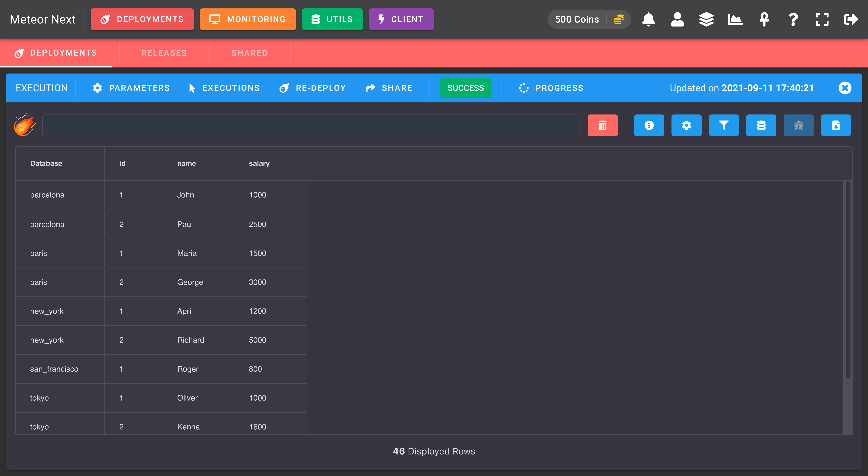The height and width of the screenshot is (476, 868).
Task: Open the inventory layers icon
Action: (x=706, y=19)
